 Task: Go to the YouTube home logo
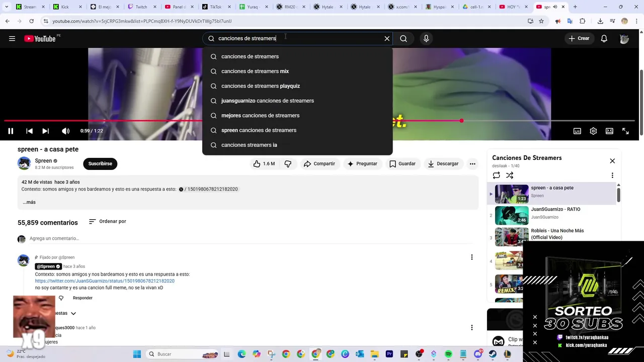pyautogui.click(x=40, y=39)
